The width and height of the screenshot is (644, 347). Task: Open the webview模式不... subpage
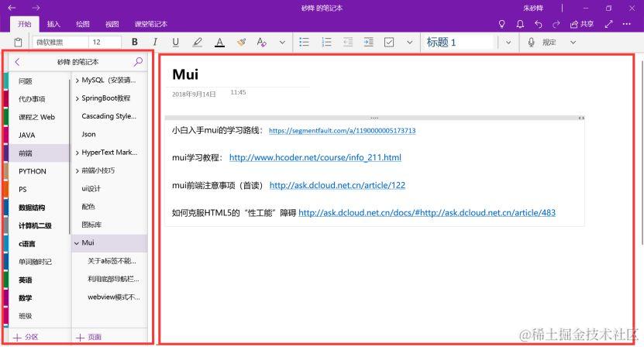click(110, 297)
